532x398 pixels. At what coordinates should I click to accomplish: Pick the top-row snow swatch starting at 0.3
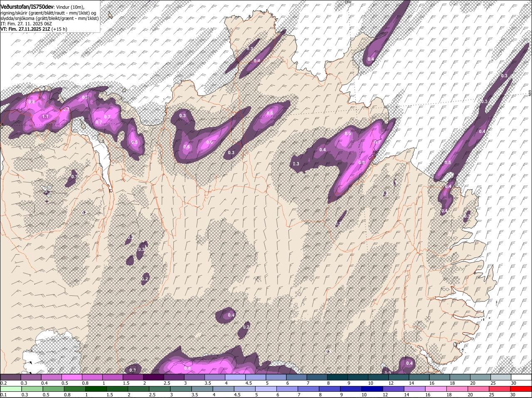[x=31, y=377]
